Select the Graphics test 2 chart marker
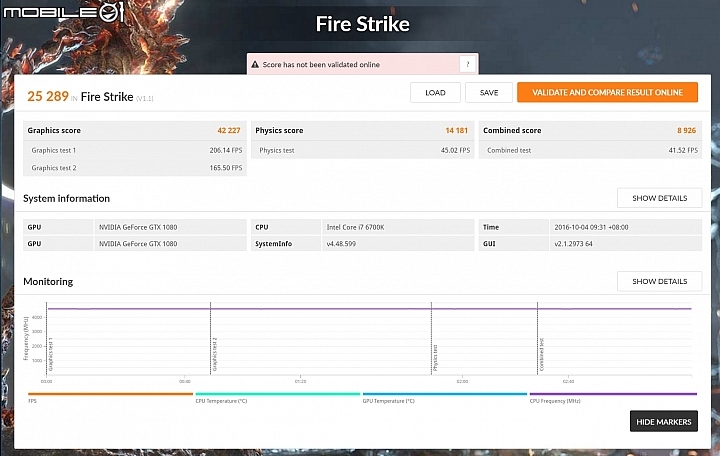Screen dimensions: 720x456 pos(214,354)
